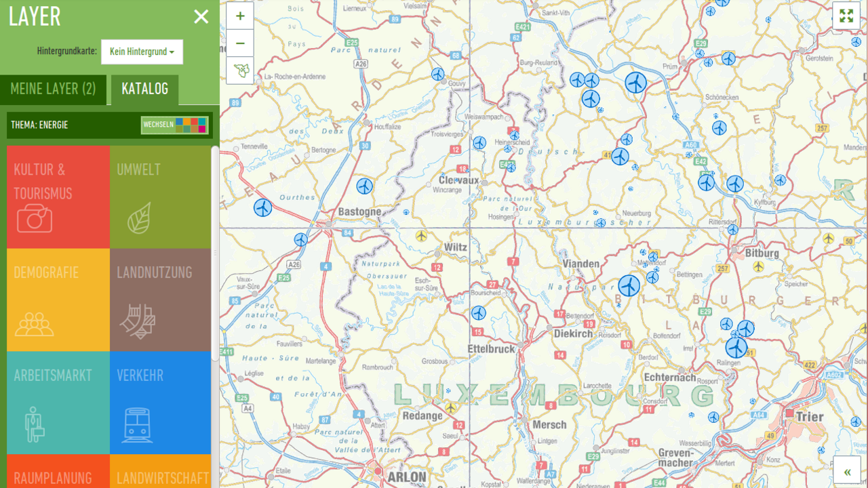The image size is (868, 488).
Task: Click wind turbine marker near Gouvy
Action: (438, 74)
